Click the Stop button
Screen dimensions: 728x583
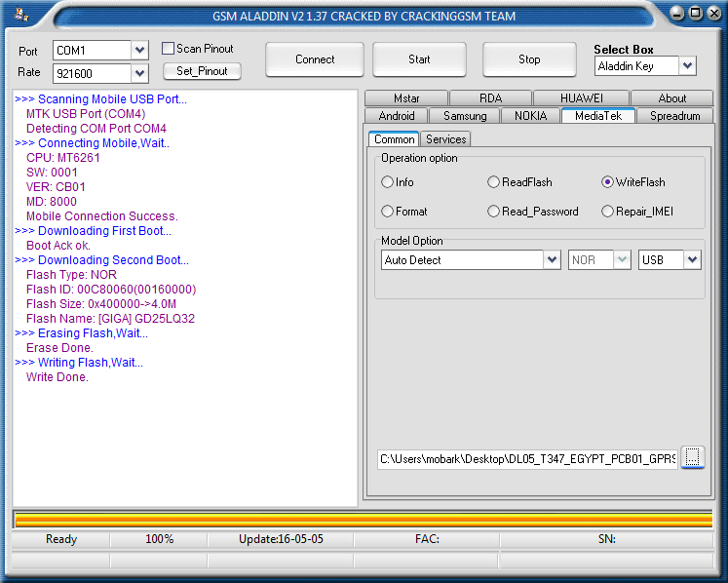(x=529, y=59)
